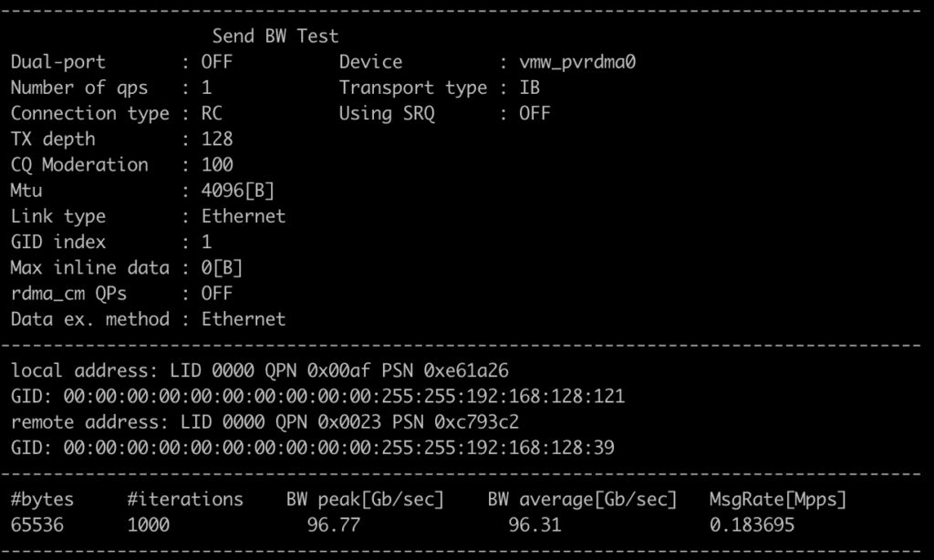This screenshot has width=934, height=560.
Task: Click the CQ Moderation value 100
Action: click(217, 164)
